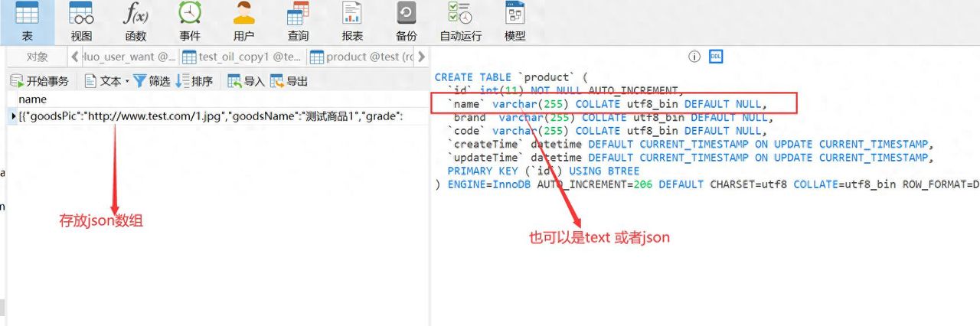Click the `name` varchar(255) DDL line
Viewport: 980px width, 326px height.
point(607,104)
